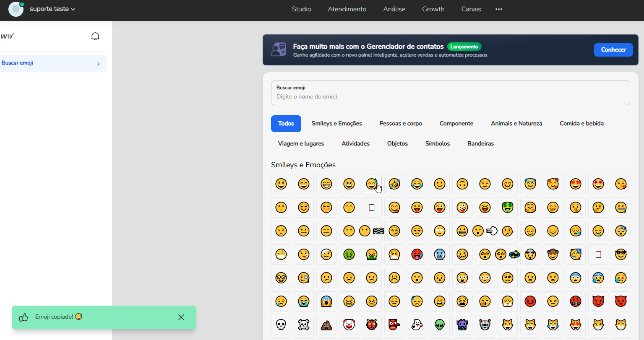
Task: Select the sunglasses face emoji
Action: pos(621,254)
